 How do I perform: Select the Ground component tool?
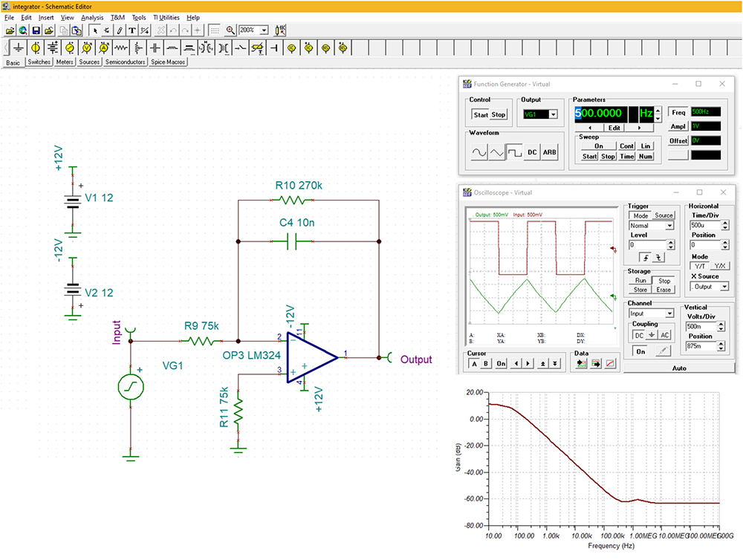(18, 48)
